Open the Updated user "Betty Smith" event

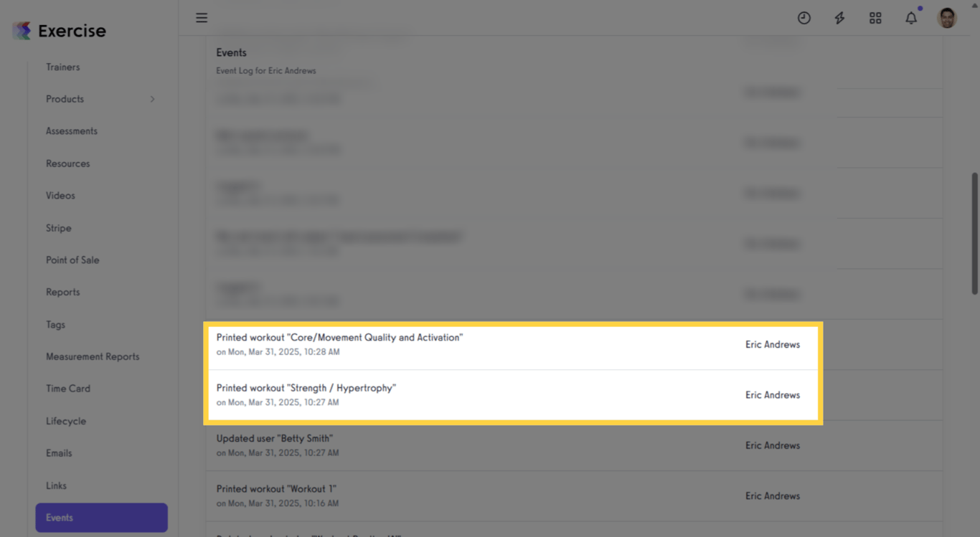point(574,445)
